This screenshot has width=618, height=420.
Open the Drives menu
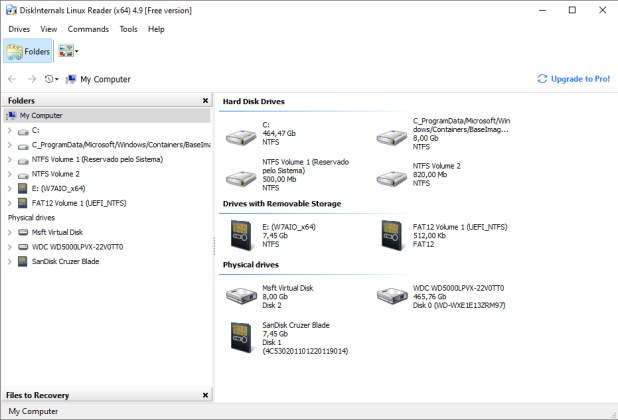coord(19,29)
